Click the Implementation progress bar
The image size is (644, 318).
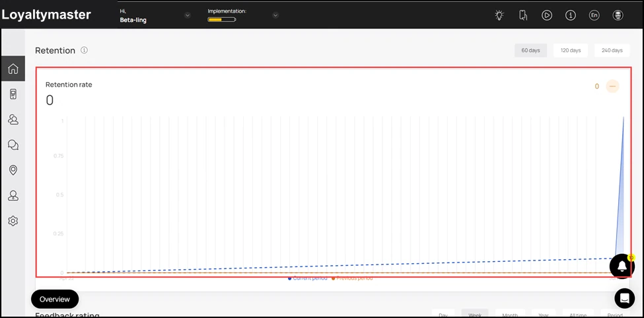point(222,19)
